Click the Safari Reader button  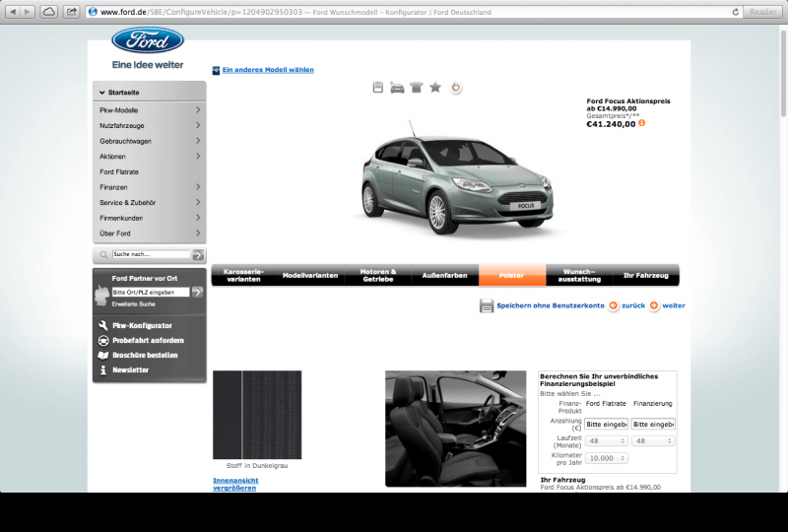pyautogui.click(x=762, y=12)
